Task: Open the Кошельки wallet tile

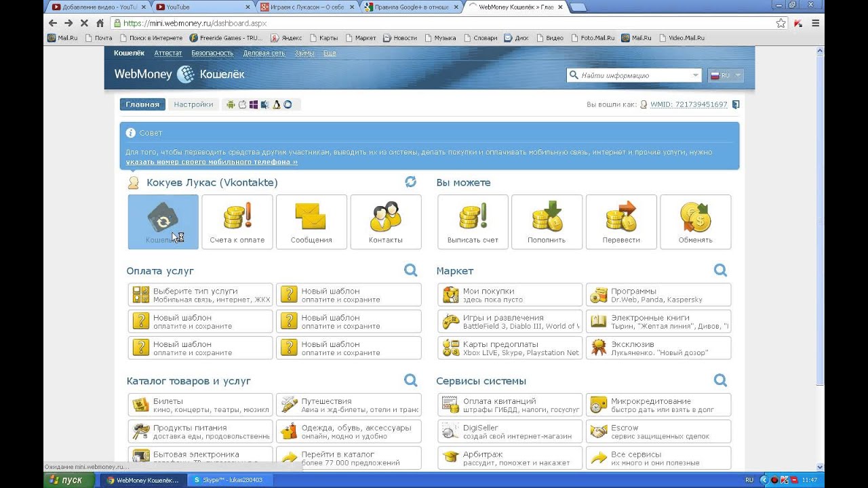Action: click(x=163, y=222)
